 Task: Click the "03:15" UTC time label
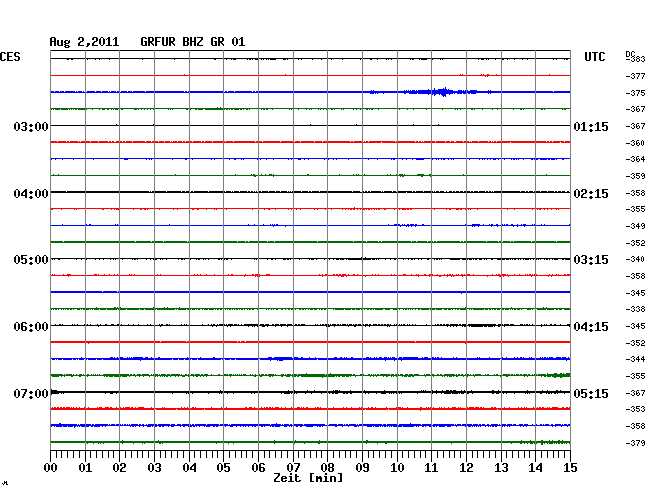pyautogui.click(x=591, y=260)
